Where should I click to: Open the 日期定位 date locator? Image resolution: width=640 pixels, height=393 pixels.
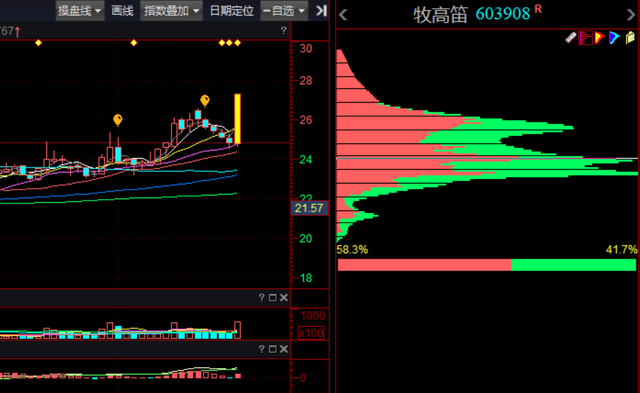[231, 11]
